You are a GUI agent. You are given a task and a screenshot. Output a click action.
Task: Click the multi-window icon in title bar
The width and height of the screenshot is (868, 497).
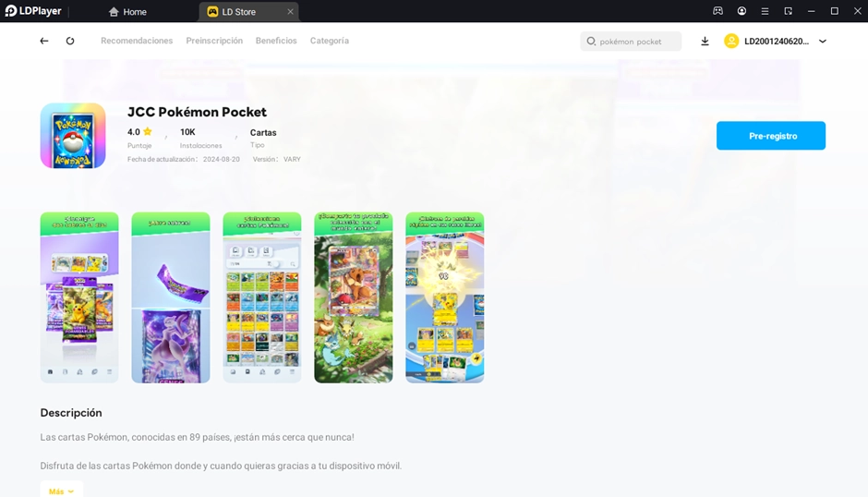coord(789,11)
